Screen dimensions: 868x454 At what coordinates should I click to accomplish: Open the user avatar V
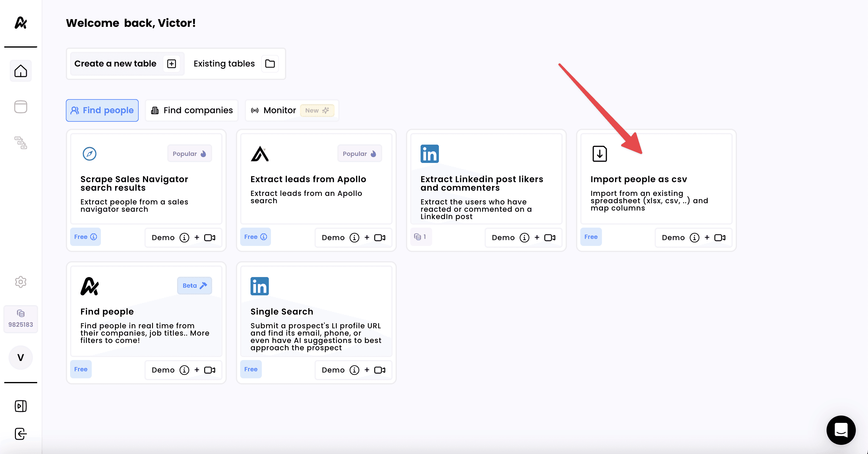[x=20, y=357]
